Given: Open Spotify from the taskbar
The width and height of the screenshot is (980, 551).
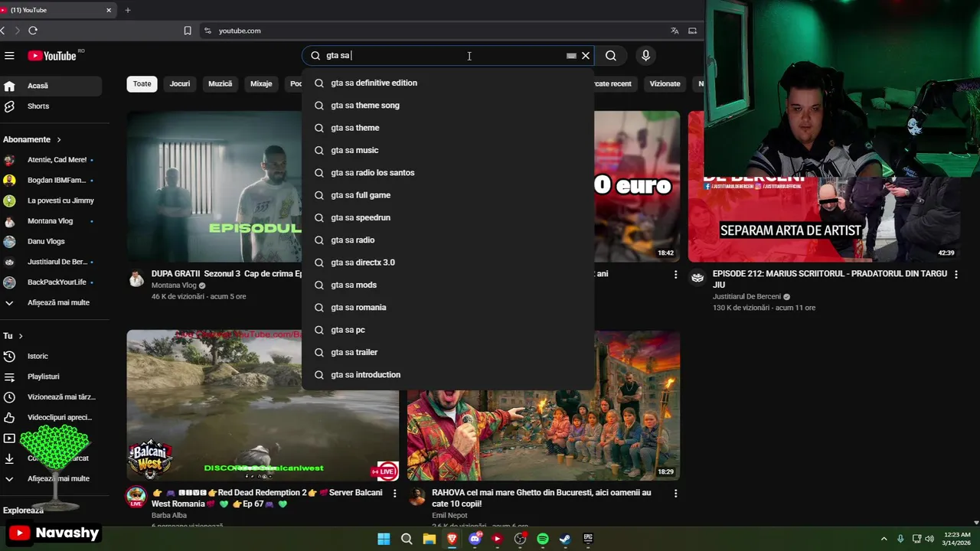Looking at the screenshot, I should coord(543,539).
